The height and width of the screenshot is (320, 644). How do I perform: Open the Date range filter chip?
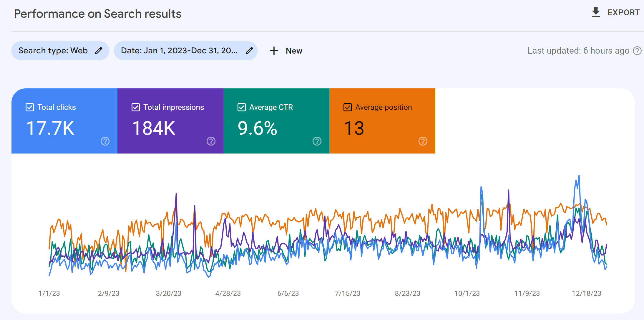[179, 51]
